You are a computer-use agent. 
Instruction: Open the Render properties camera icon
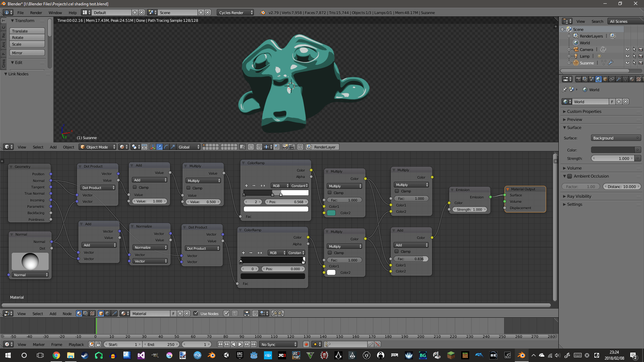tap(579, 79)
